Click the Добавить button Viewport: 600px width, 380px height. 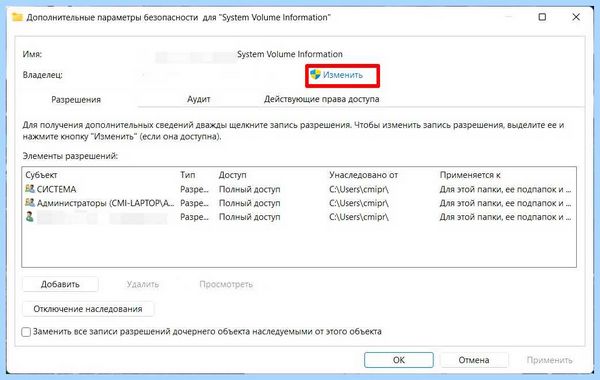60,284
